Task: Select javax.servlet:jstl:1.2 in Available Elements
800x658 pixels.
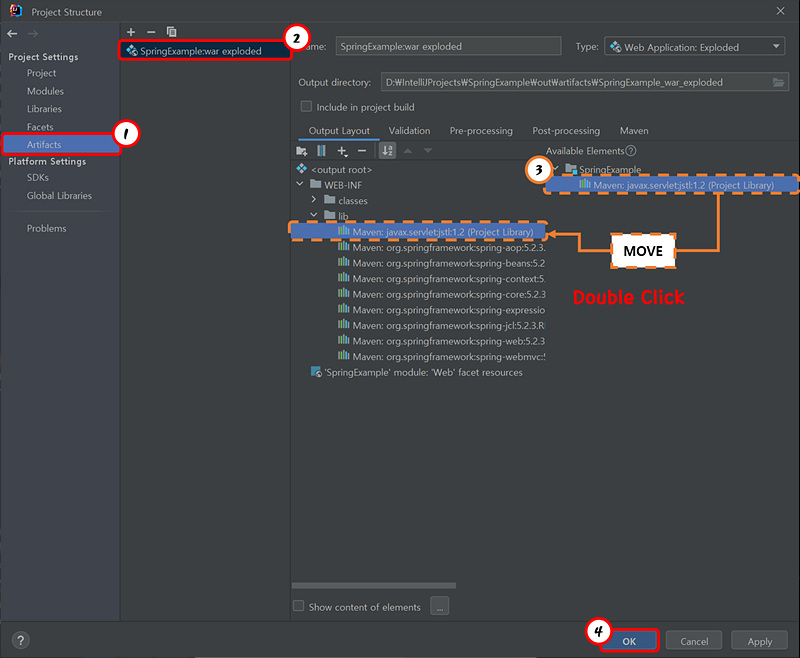Action: coord(671,185)
